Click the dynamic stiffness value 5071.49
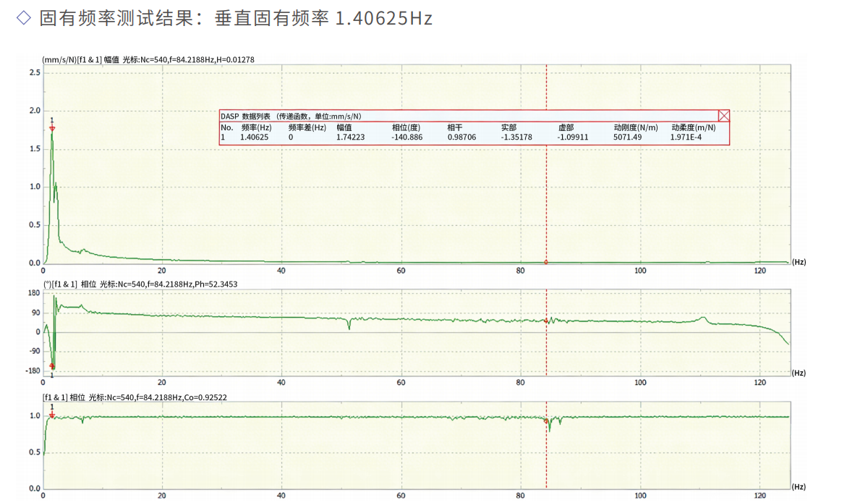This screenshot has width=868, height=503. (627, 137)
